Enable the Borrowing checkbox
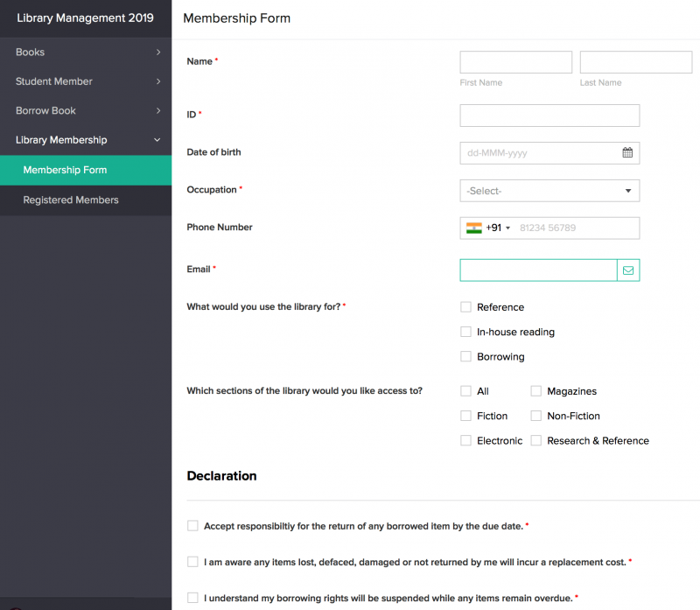The width and height of the screenshot is (700, 610). 466,357
